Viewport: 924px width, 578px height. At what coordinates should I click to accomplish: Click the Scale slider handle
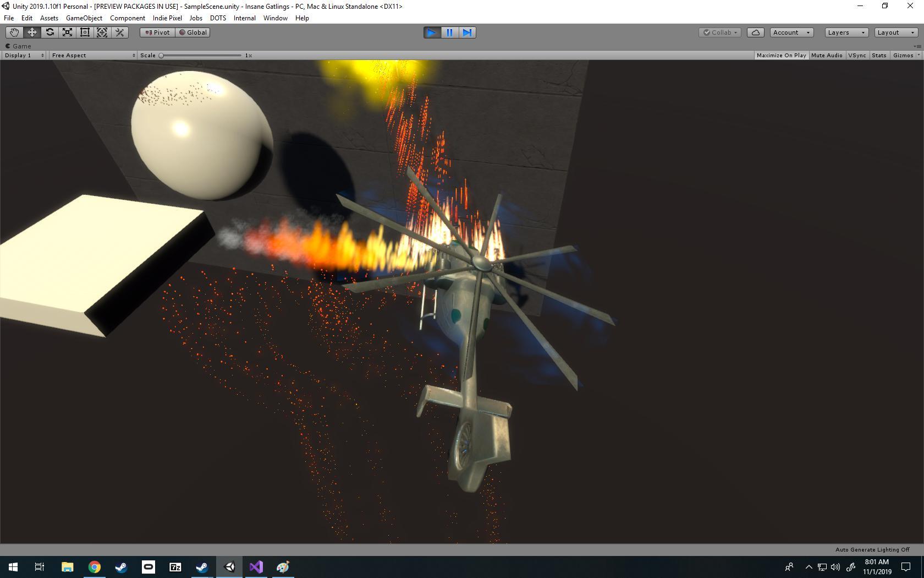coord(161,56)
